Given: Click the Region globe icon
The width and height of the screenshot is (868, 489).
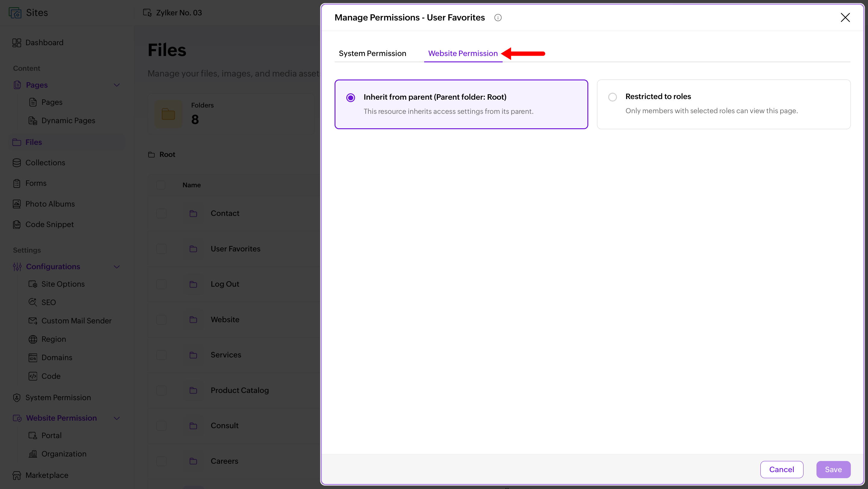Looking at the screenshot, I should pos(33,339).
